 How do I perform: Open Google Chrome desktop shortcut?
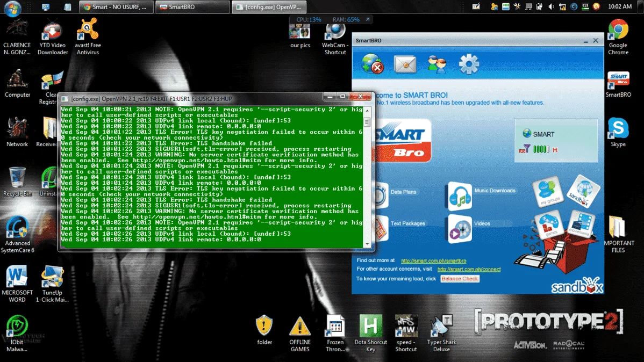(x=618, y=37)
